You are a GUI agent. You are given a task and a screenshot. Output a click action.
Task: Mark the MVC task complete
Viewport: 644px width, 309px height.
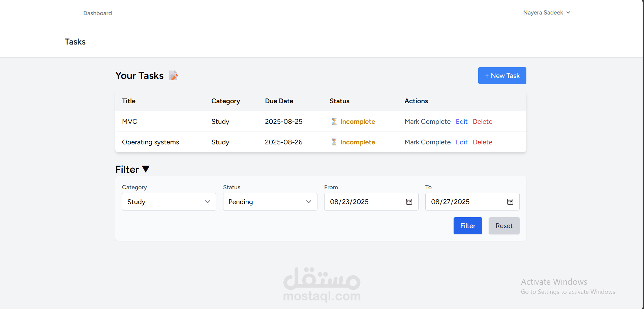click(427, 121)
